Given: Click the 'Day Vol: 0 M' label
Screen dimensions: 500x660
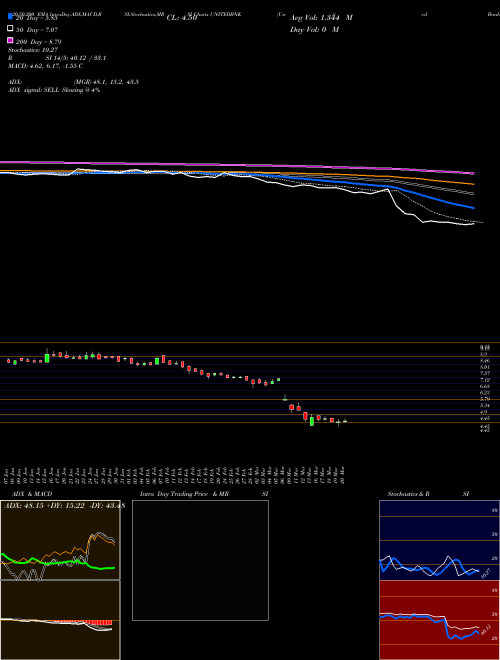Looking at the screenshot, I should tap(314, 29).
